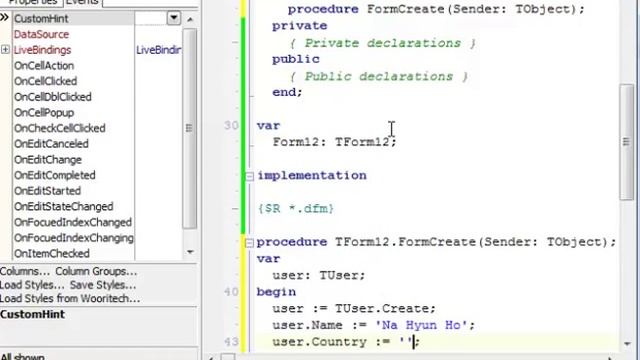The image size is (640, 360).
Task: Select the DataSource property
Action: (x=41, y=34)
